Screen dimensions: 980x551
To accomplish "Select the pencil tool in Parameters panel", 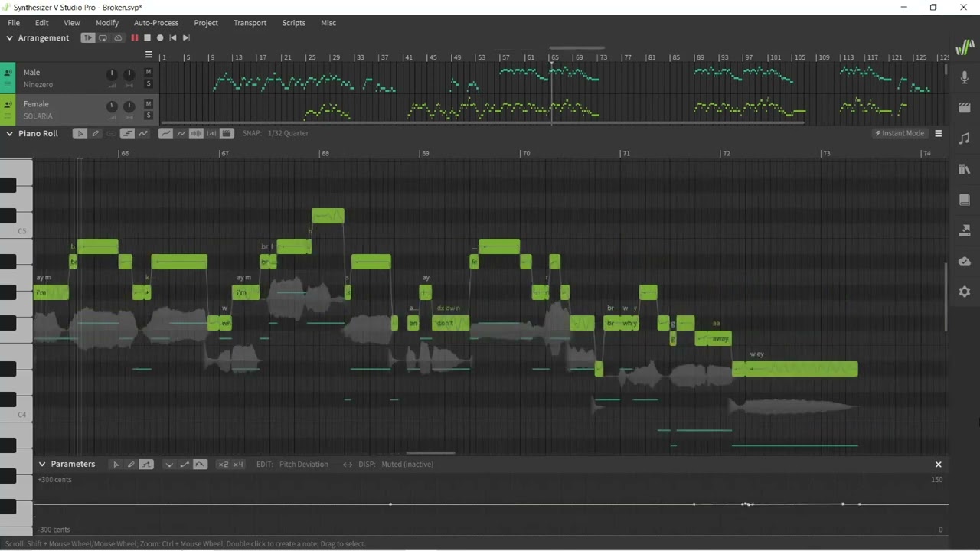I will [131, 465].
